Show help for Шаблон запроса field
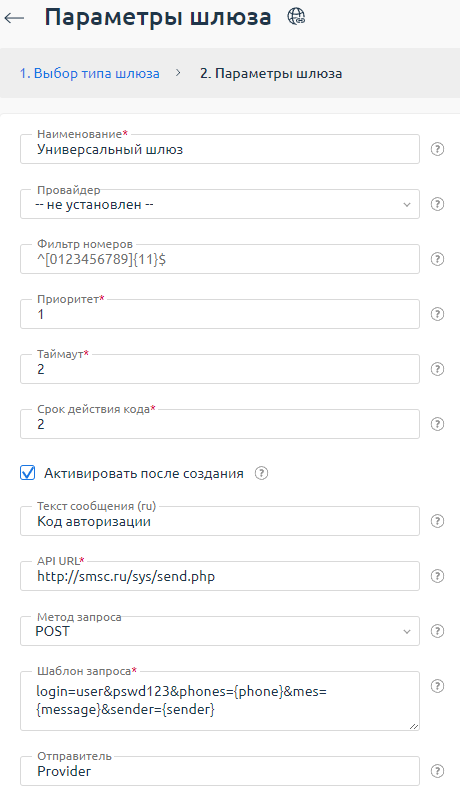 437,686
